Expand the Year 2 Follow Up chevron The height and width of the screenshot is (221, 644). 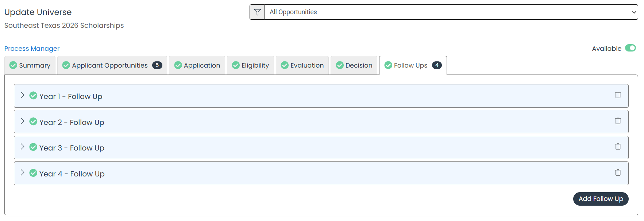click(x=22, y=121)
